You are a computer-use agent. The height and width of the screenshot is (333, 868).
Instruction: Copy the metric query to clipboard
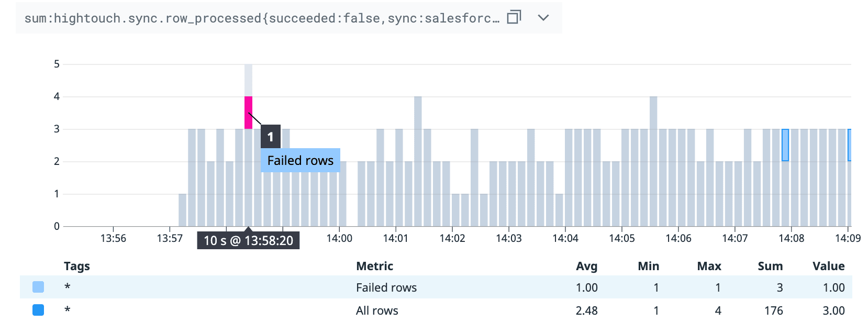[514, 17]
